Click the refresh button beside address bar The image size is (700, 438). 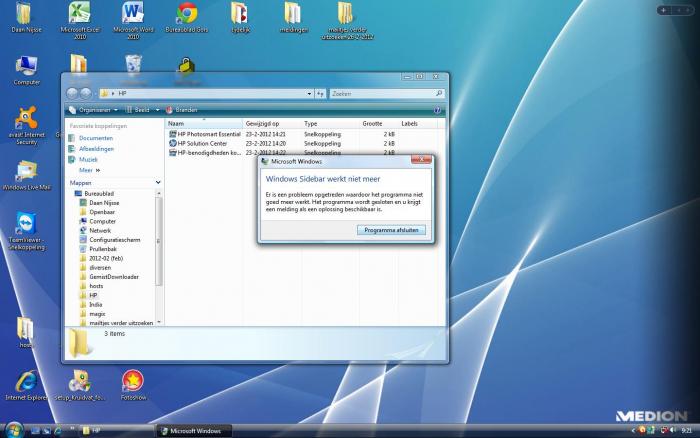[x=321, y=94]
